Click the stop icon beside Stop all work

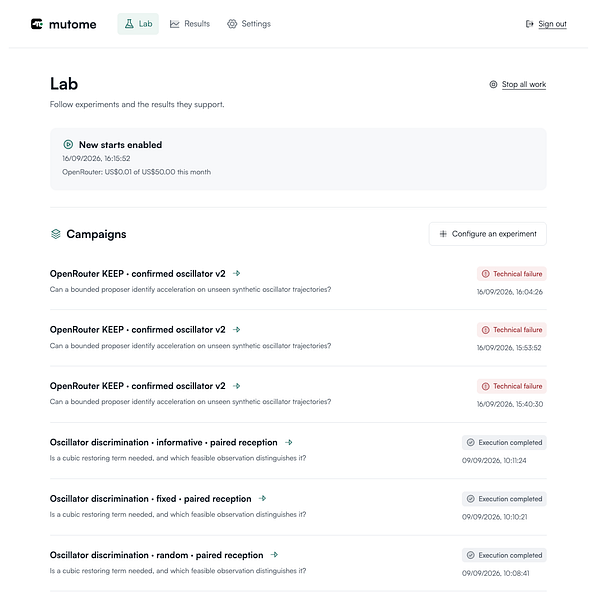[x=493, y=84]
